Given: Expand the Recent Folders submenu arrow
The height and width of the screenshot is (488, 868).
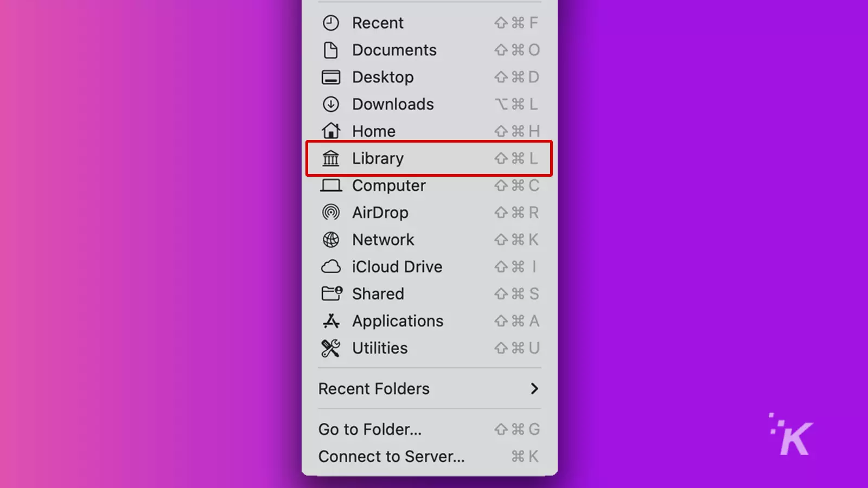Looking at the screenshot, I should pos(534,388).
